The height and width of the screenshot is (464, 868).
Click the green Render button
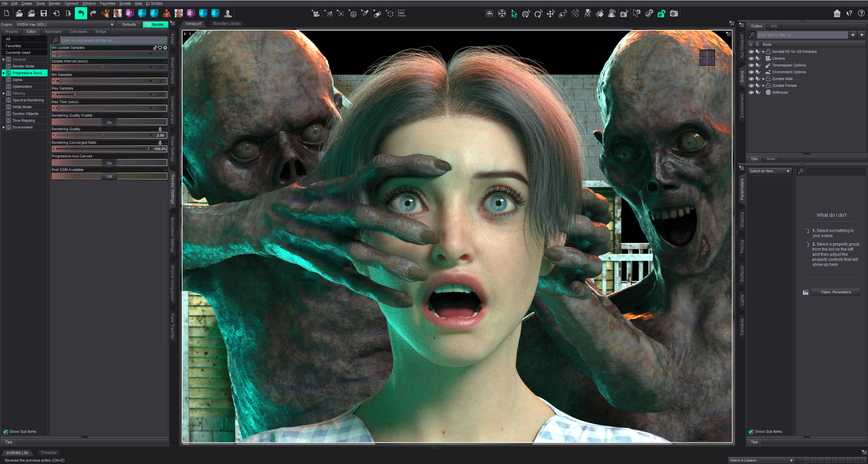155,24
